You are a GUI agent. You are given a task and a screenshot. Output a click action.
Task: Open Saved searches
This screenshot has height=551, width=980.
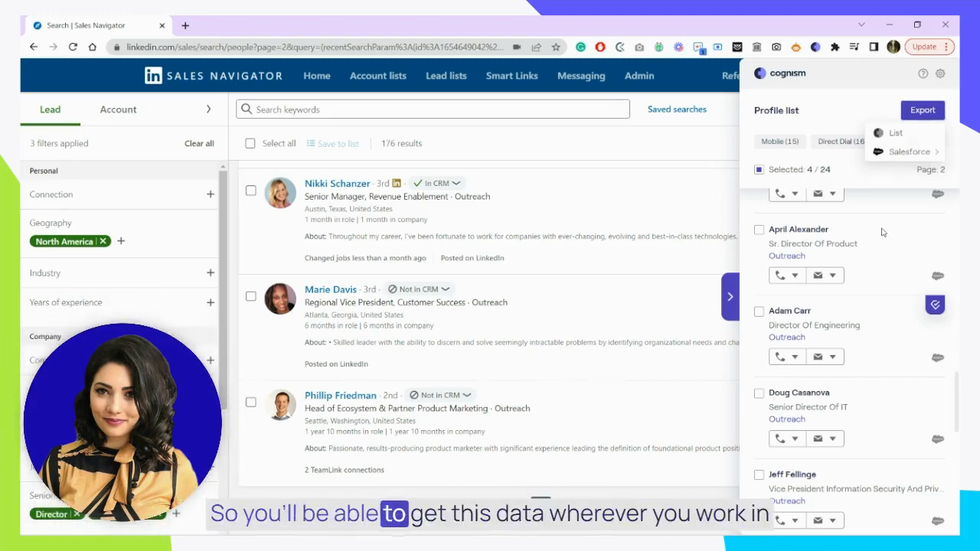click(677, 109)
